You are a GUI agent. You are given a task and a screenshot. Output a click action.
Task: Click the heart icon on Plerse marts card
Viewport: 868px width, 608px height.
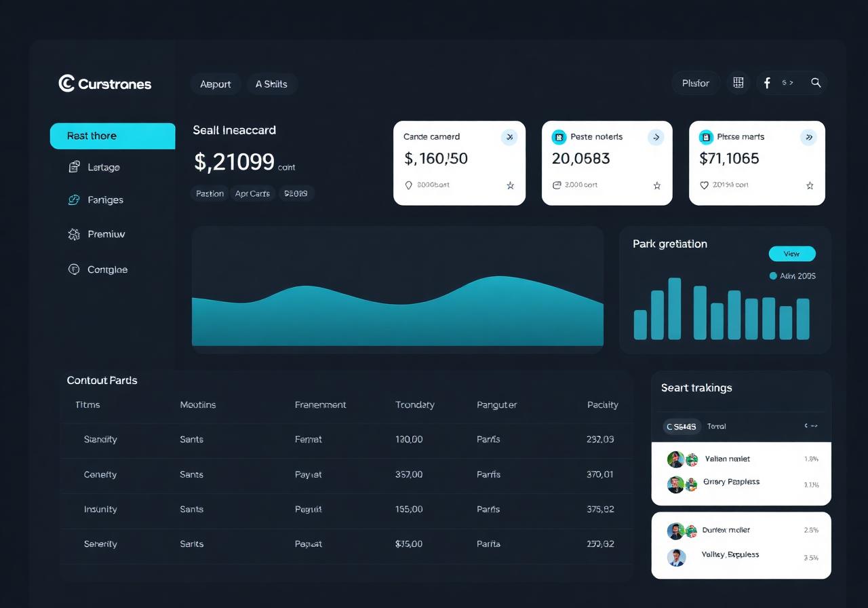click(x=704, y=185)
